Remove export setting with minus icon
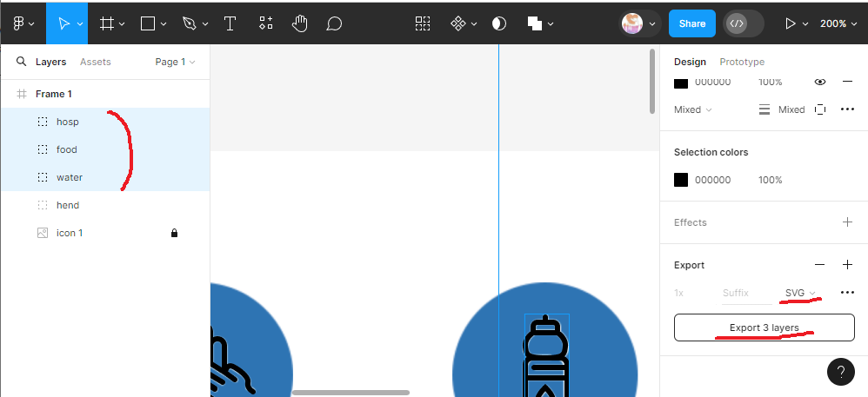868x397 pixels. tap(820, 265)
